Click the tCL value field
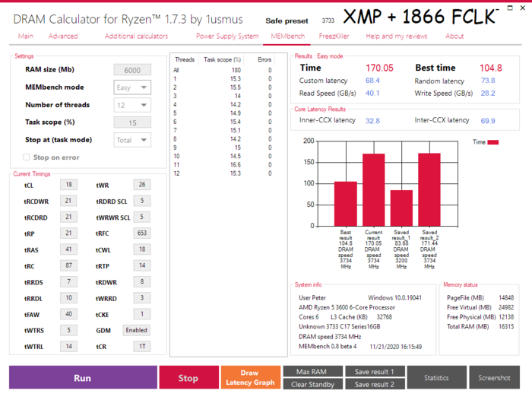The width and height of the screenshot is (532, 400). pyautogui.click(x=68, y=184)
